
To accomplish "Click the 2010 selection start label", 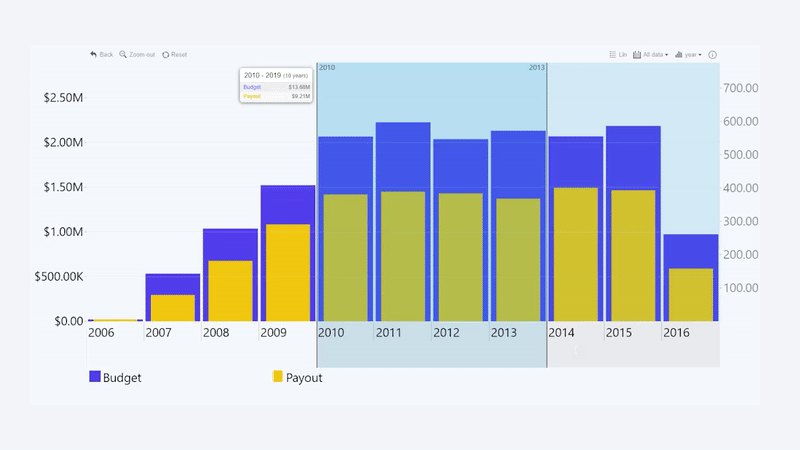I will point(327,67).
